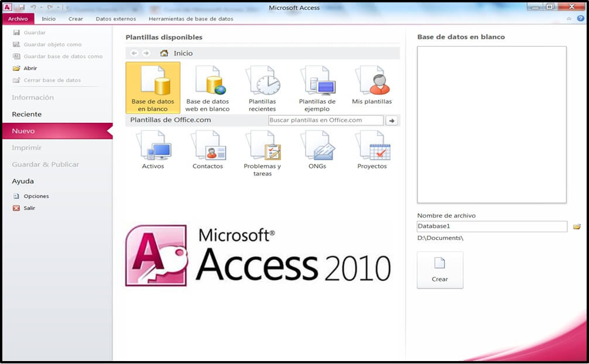Click the Inicio breadcrumb label
Image resolution: width=589 pixels, height=364 pixels.
183,53
